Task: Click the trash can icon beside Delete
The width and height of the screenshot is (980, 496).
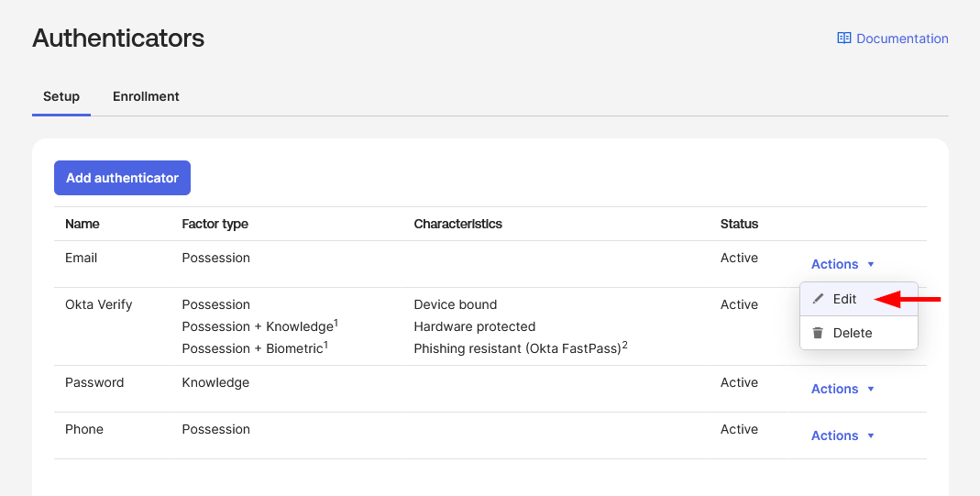Action: [819, 333]
